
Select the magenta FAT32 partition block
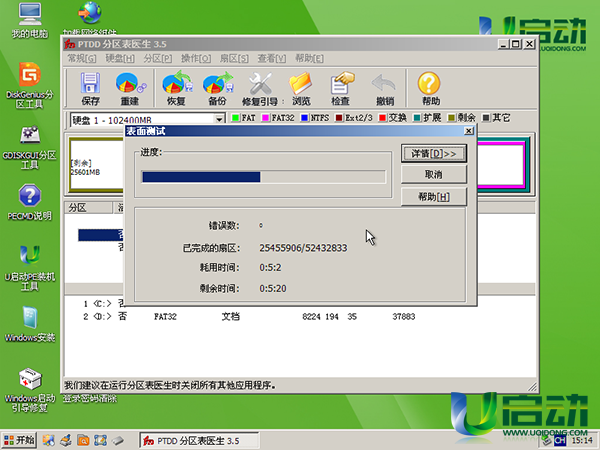coord(501,165)
